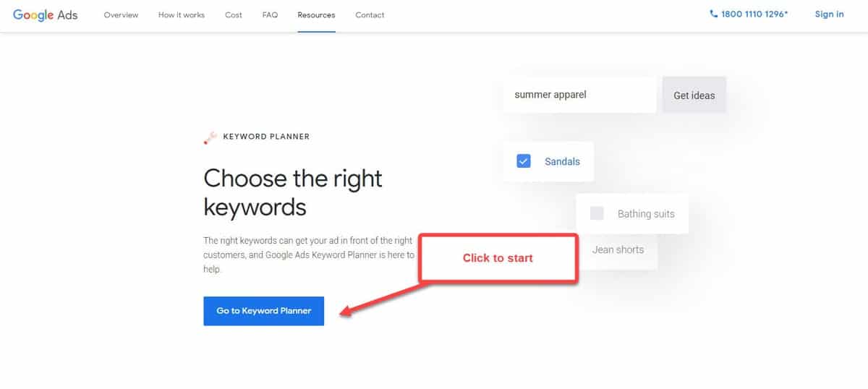Click the phone icon in the header
Image resolution: width=868 pixels, height=389 pixels.
click(x=714, y=14)
